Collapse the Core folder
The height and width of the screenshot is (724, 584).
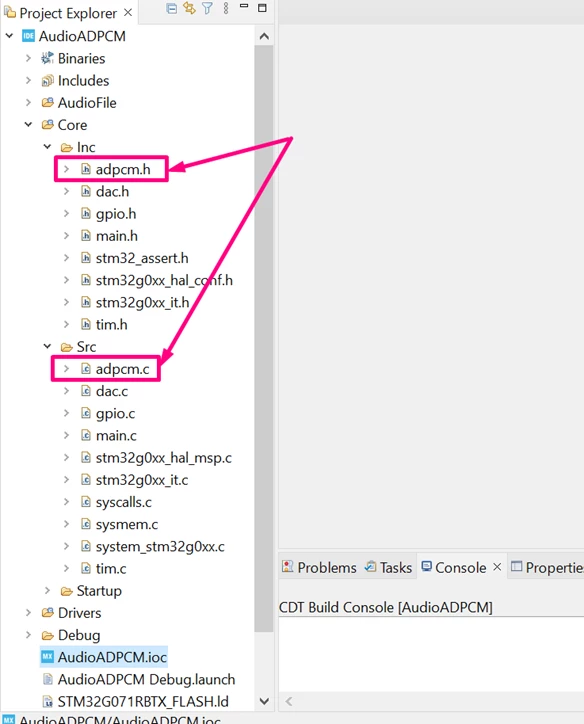28,124
